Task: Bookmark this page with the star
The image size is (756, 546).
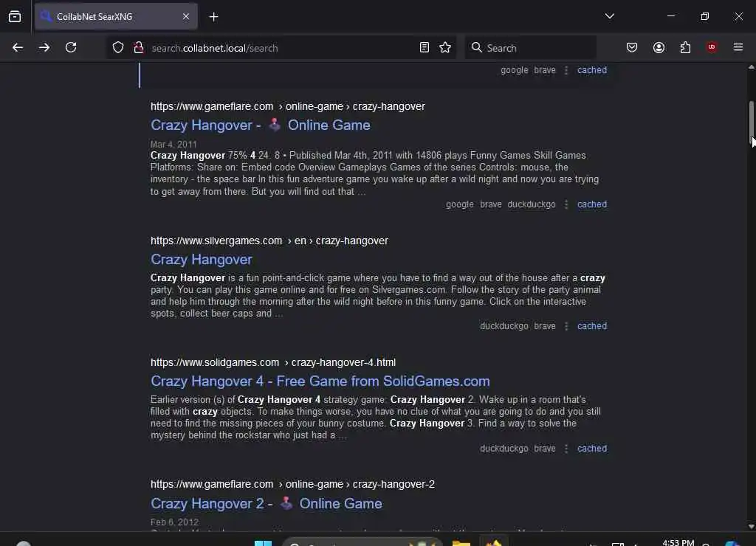Action: pyautogui.click(x=445, y=47)
